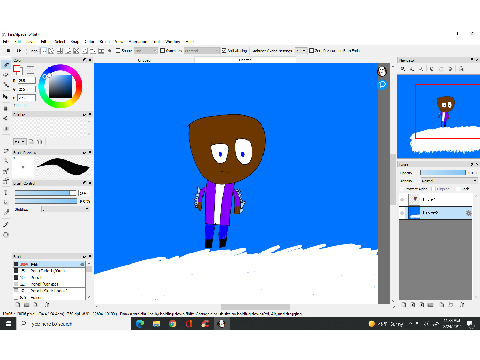Open the Window menu in the menu bar
The image size is (480, 360).
(173, 42)
